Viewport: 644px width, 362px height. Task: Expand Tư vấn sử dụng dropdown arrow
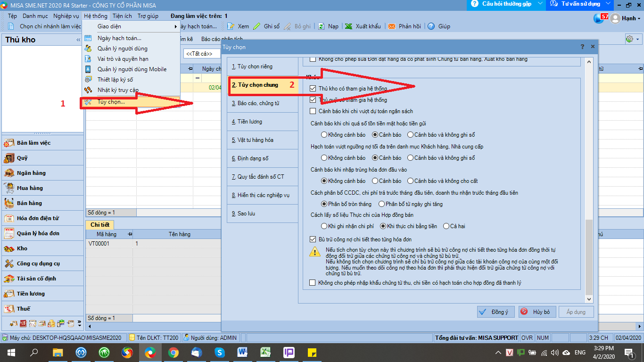click(x=608, y=4)
